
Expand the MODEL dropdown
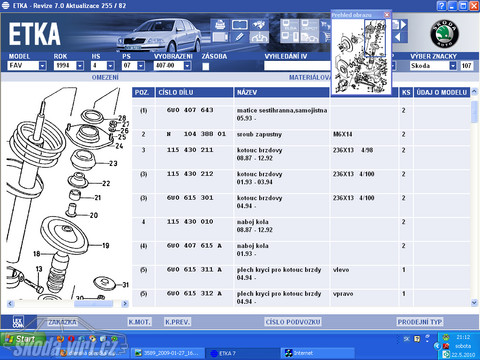click(x=42, y=66)
